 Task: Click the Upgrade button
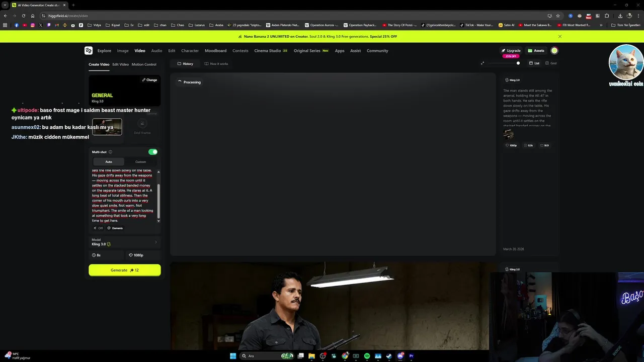click(x=511, y=51)
